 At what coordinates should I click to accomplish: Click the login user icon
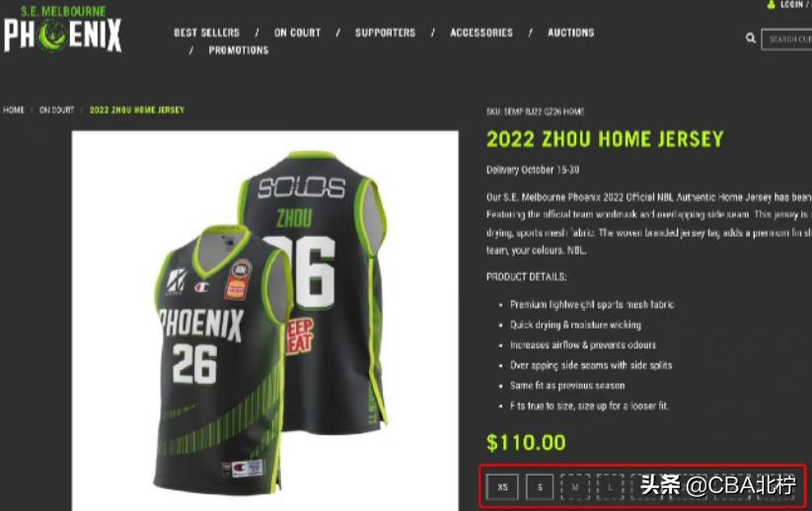[772, 5]
